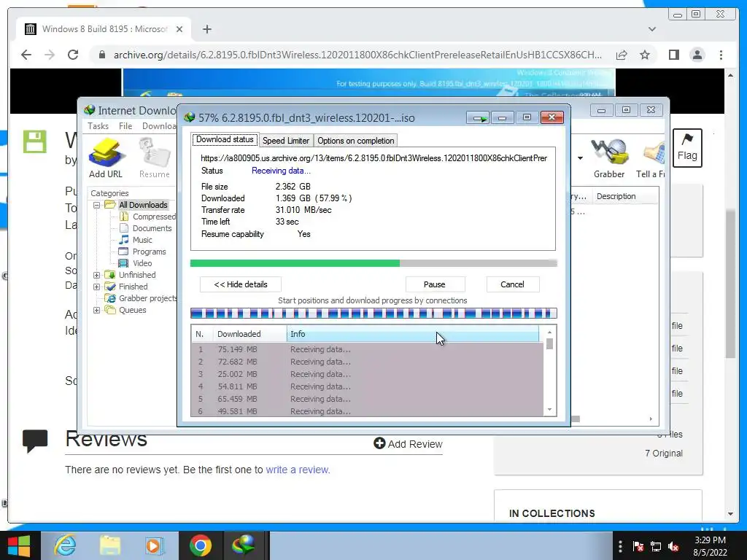Click the Chrome back arrow
The height and width of the screenshot is (560, 747).
[x=26, y=55]
